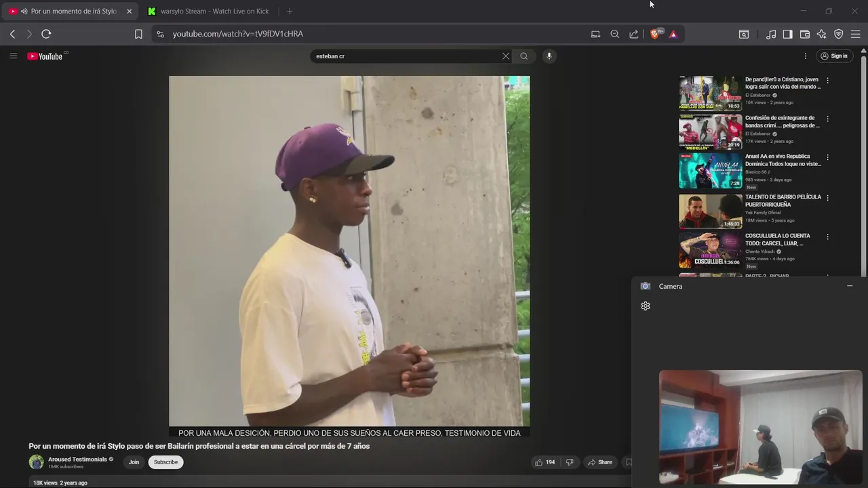Screen dimensions: 868x488
Task: Open YouTube settings three-dot menu
Action: pos(806,56)
